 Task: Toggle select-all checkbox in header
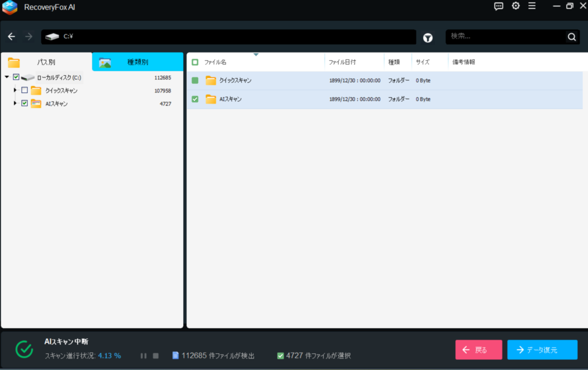tap(195, 62)
